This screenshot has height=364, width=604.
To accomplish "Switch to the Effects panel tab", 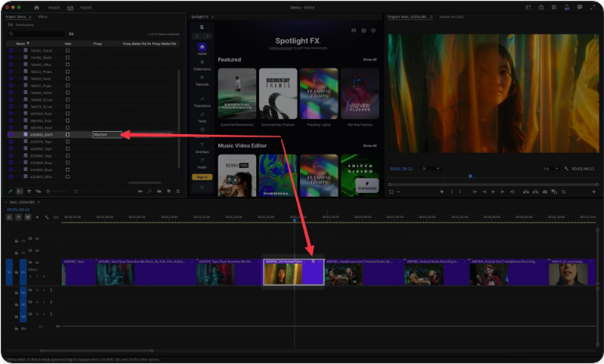I will pos(42,16).
